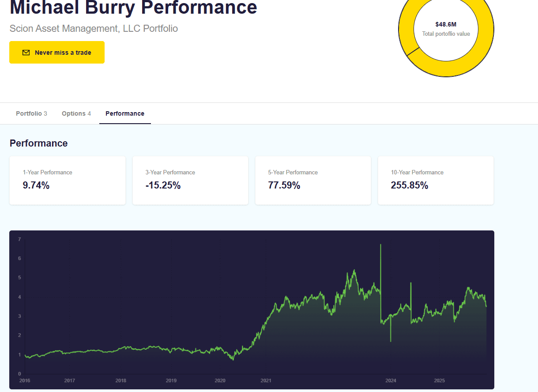Switch to the Portfolio tab
Image resolution: width=538 pixels, height=392 pixels.
pos(31,113)
